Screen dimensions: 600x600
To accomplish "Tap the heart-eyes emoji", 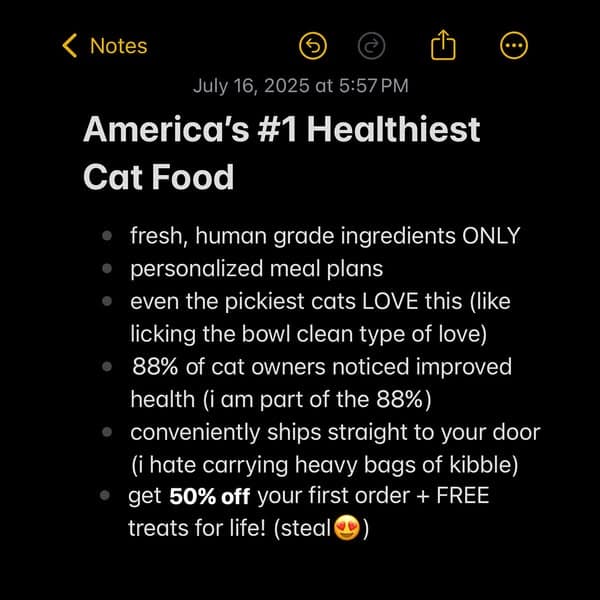I will [x=348, y=528].
